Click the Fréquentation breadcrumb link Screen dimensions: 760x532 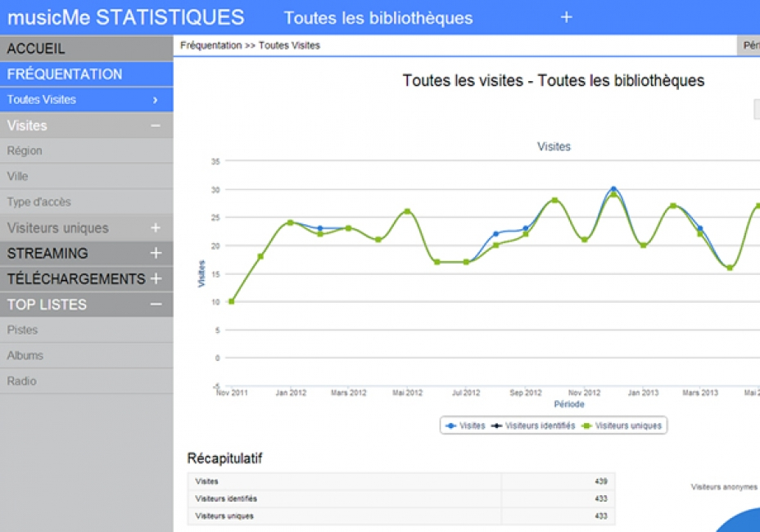point(210,46)
